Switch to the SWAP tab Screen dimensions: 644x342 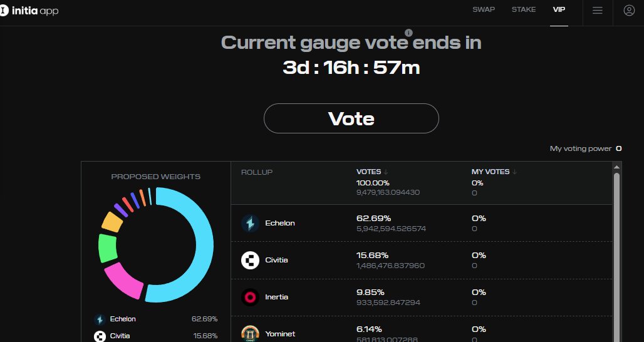pyautogui.click(x=483, y=10)
